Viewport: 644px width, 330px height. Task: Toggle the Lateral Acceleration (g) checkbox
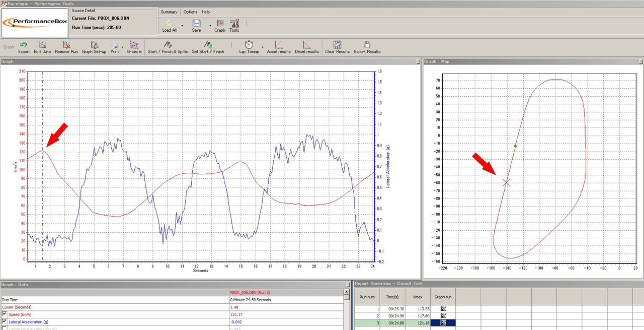point(5,321)
